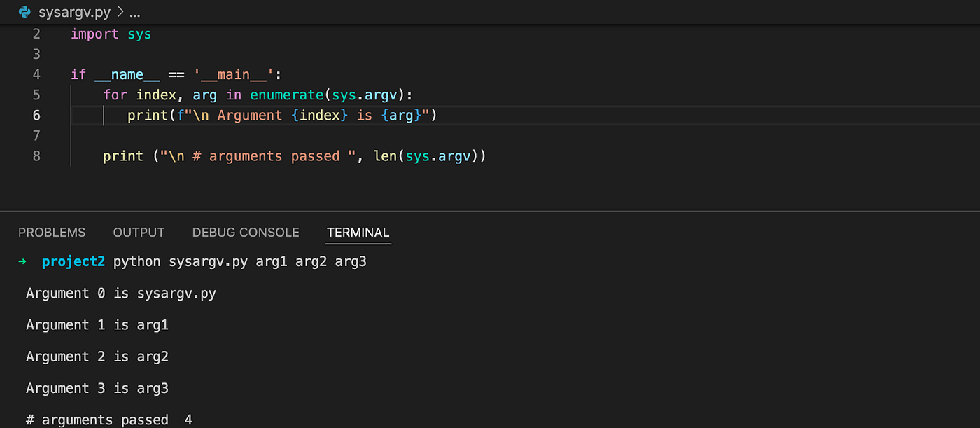Click the Python file icon on the tab
This screenshot has width=980, height=428.
[x=24, y=11]
